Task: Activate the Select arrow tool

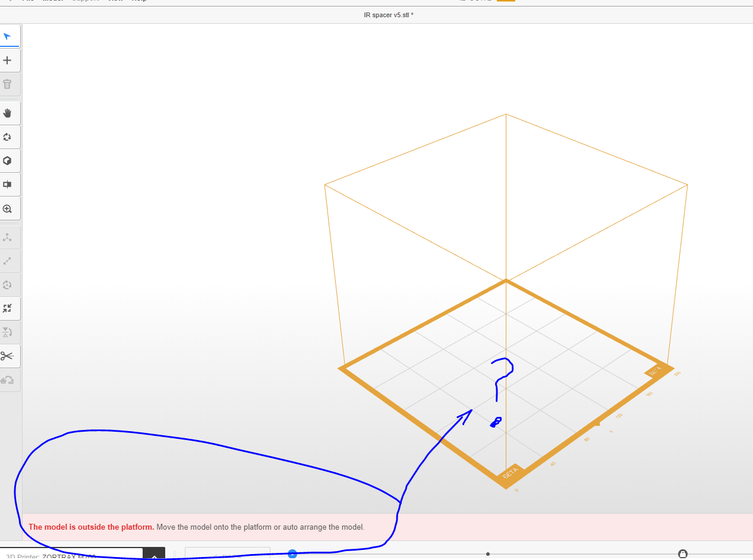Action: tap(8, 36)
